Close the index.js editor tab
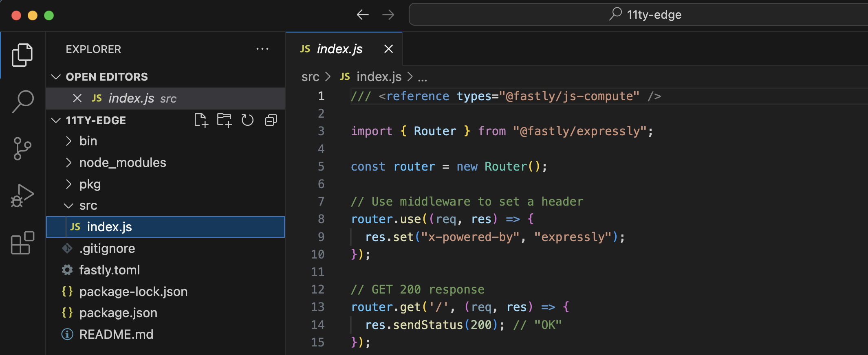The height and width of the screenshot is (355, 868). click(x=389, y=49)
